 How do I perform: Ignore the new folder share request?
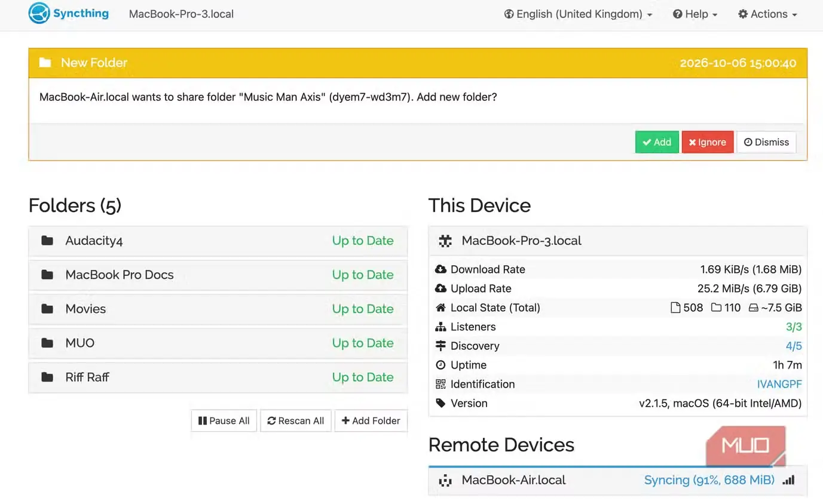click(708, 142)
